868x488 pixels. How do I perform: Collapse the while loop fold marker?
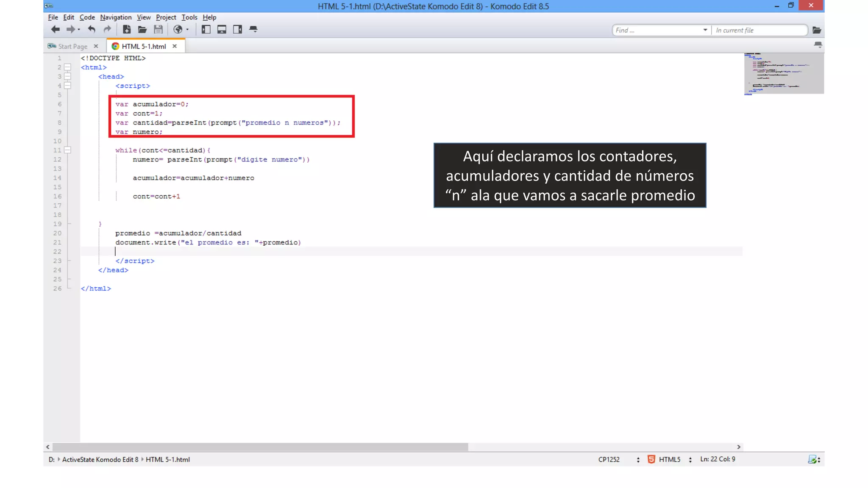[x=67, y=150]
